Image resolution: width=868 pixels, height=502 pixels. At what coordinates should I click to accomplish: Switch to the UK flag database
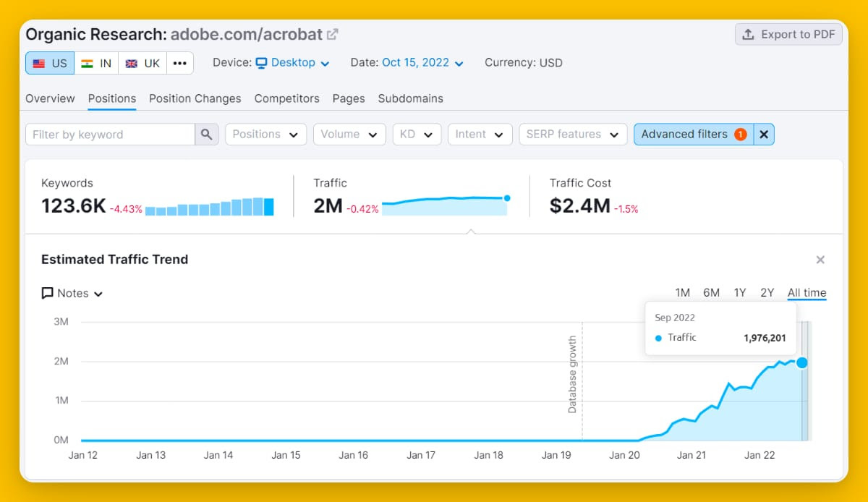[x=142, y=63]
